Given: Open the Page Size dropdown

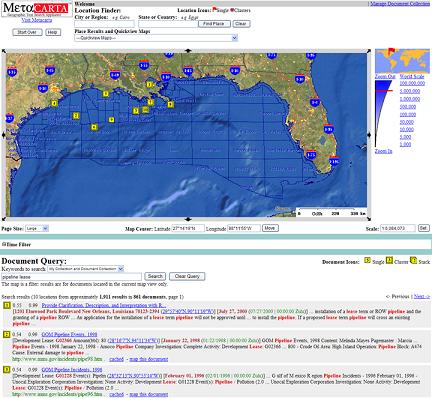Looking at the screenshot, I should pyautogui.click(x=37, y=229).
